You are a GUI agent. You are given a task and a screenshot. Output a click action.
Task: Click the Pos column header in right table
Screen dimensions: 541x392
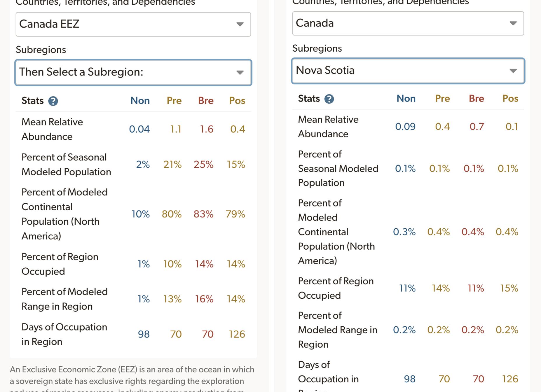pyautogui.click(x=510, y=99)
